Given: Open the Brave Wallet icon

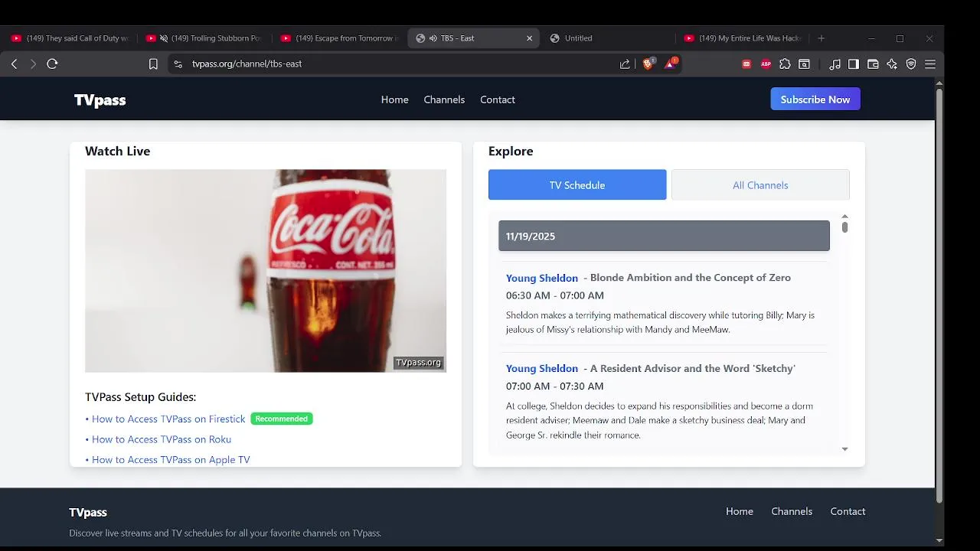Looking at the screenshot, I should tap(873, 64).
